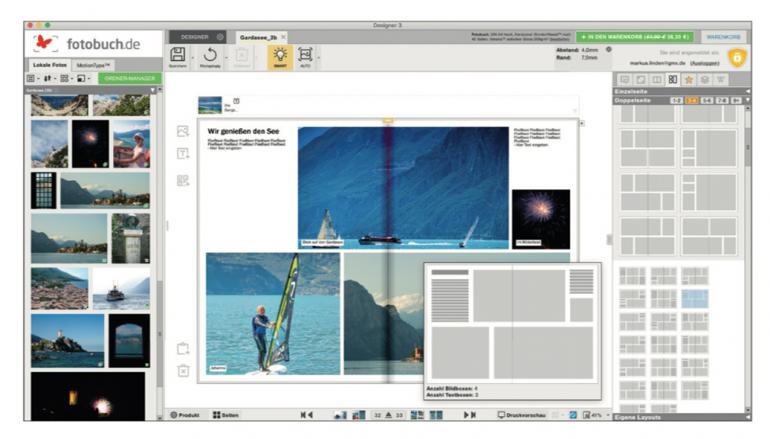Open the dropdown arrow beside the undo icon
This screenshot has height=439, width=770.
[x=226, y=58]
